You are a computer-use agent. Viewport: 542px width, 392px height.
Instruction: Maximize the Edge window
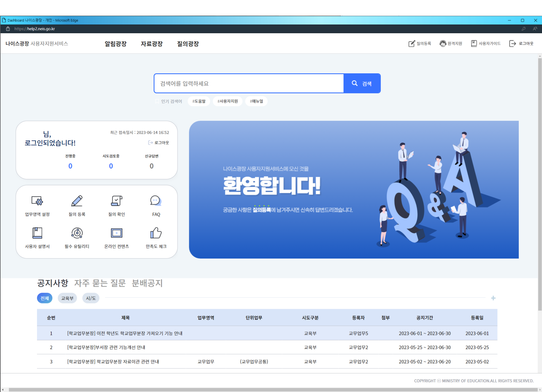(x=523, y=20)
